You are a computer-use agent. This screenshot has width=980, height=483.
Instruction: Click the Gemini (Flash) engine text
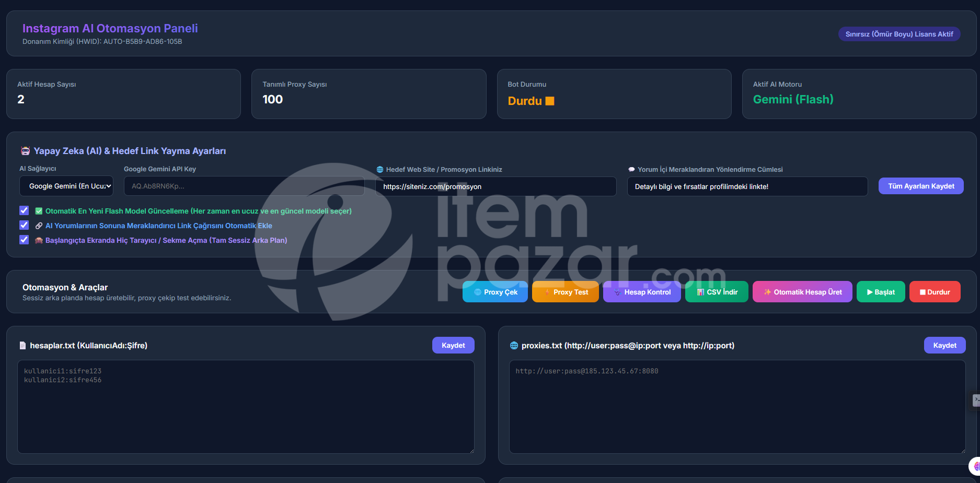tap(793, 99)
